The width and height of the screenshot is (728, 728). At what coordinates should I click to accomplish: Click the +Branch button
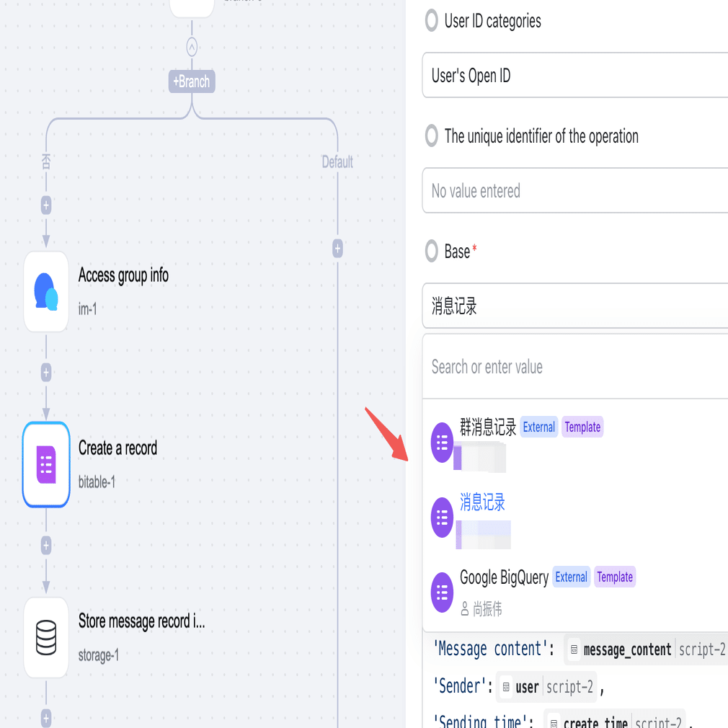click(x=192, y=81)
